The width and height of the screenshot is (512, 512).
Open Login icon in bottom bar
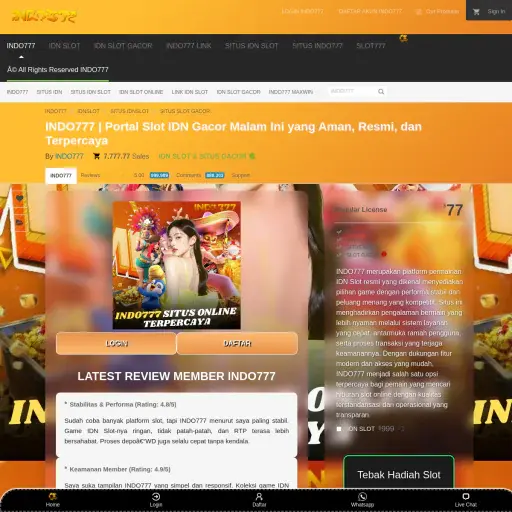coord(156,497)
